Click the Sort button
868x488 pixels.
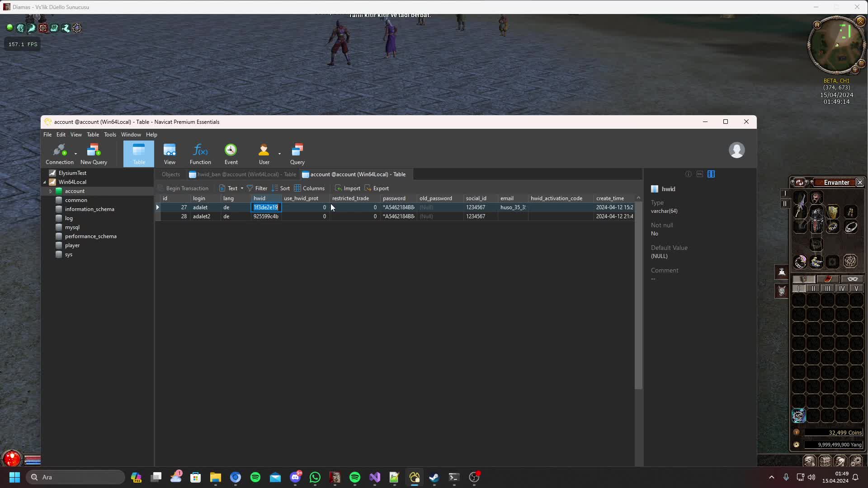(281, 188)
